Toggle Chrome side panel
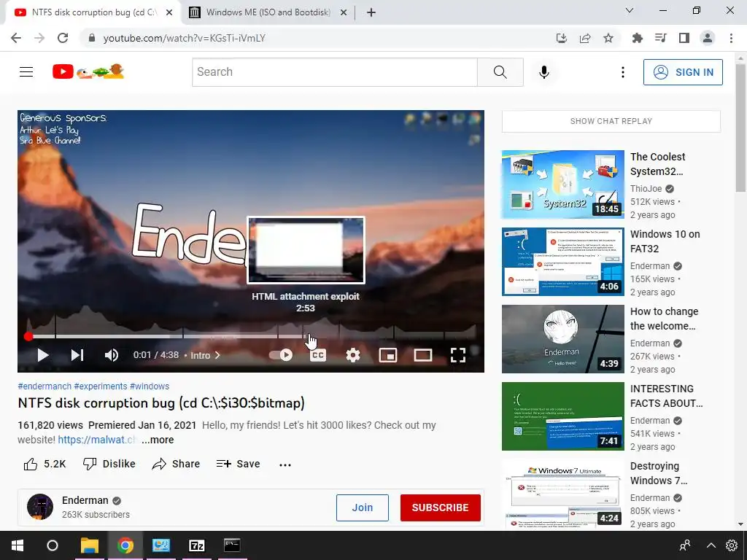747x560 pixels. pyautogui.click(x=684, y=38)
